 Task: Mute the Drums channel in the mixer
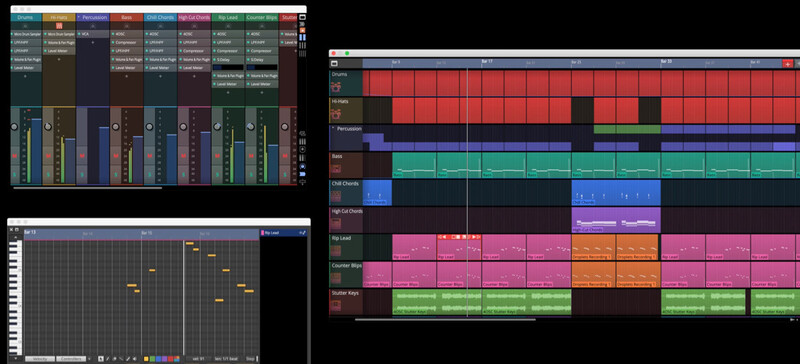[14, 156]
